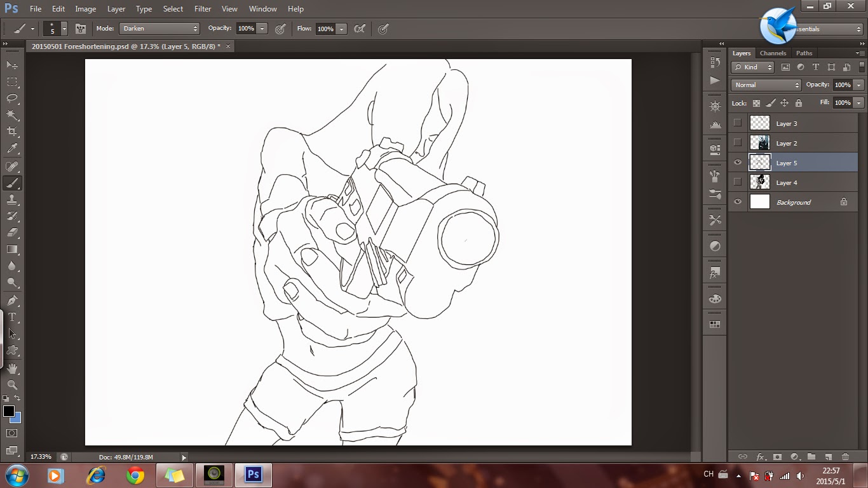Select the Blur tool

pos(11,266)
